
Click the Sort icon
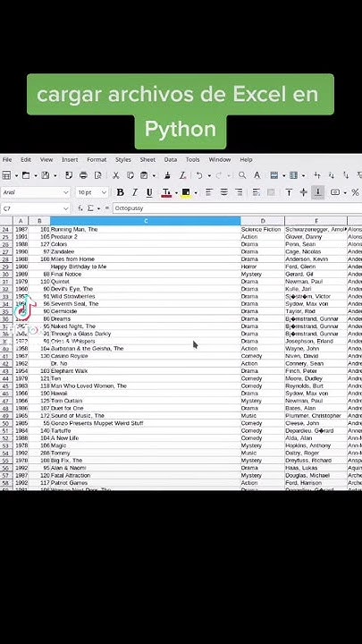pos(316,175)
